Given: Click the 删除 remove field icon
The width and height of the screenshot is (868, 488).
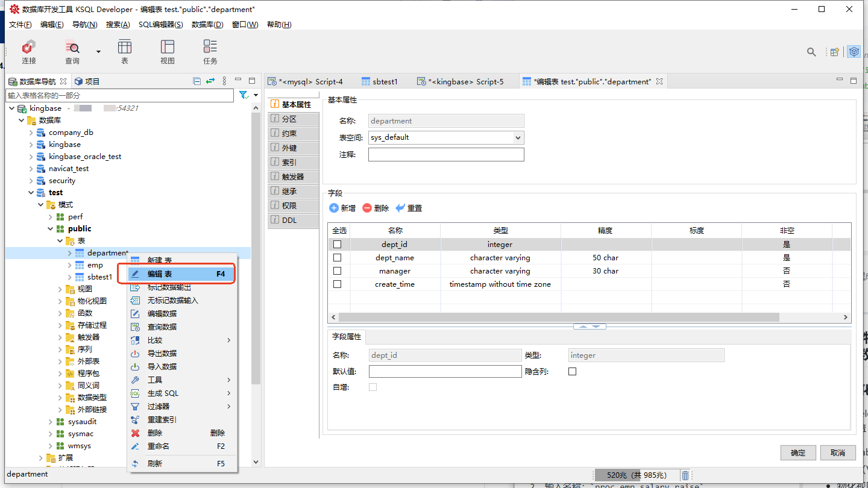Looking at the screenshot, I should click(x=367, y=208).
